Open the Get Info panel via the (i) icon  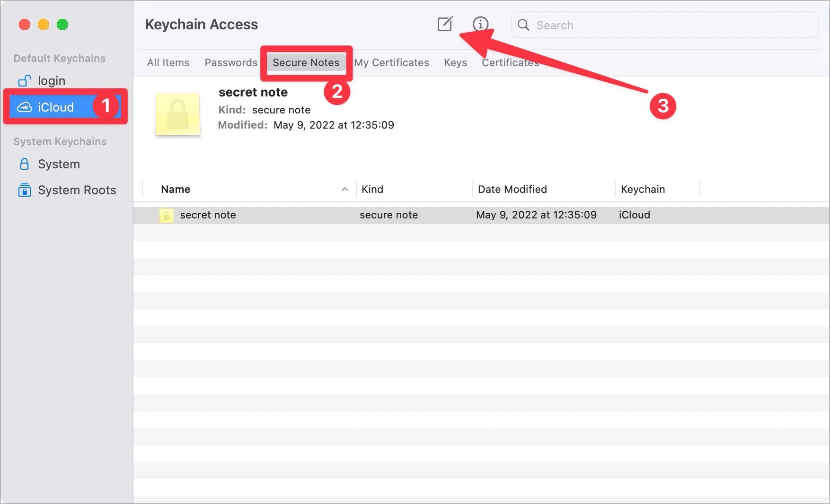[481, 25]
